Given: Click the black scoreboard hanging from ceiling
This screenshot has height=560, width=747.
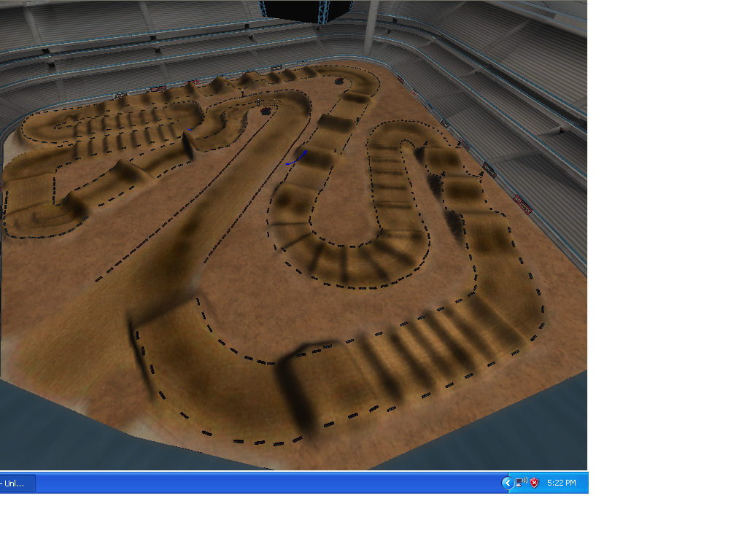Looking at the screenshot, I should click(x=306, y=10).
